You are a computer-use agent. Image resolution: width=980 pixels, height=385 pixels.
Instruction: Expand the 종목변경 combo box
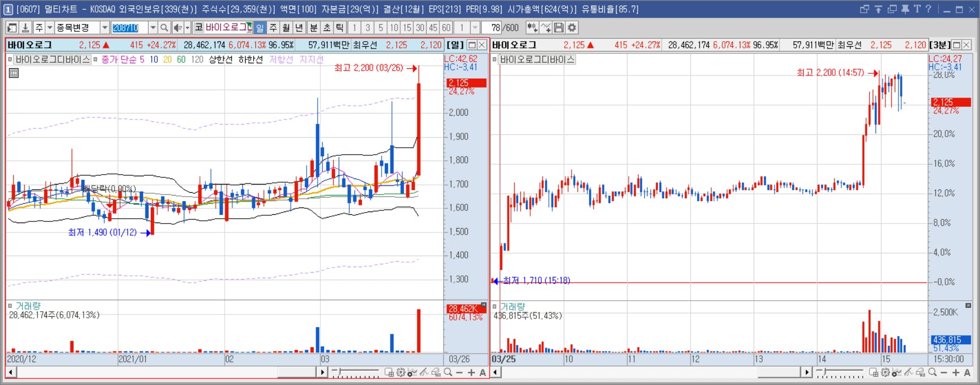[x=105, y=28]
